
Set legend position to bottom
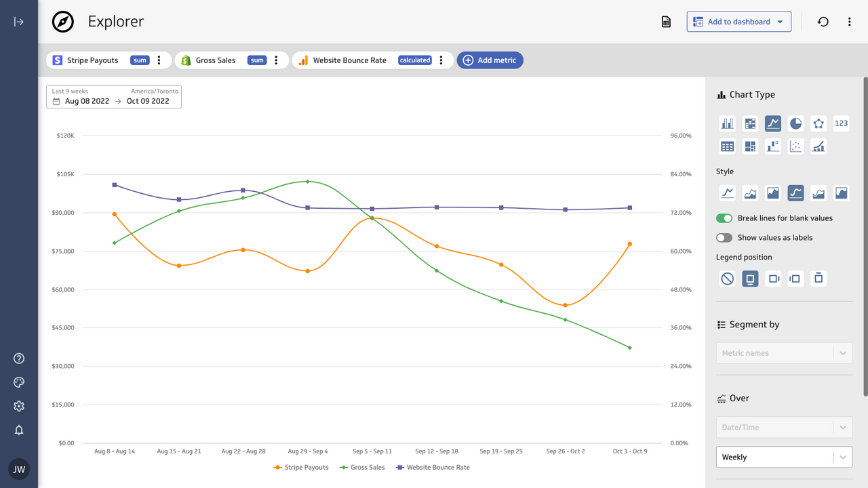pyautogui.click(x=750, y=279)
